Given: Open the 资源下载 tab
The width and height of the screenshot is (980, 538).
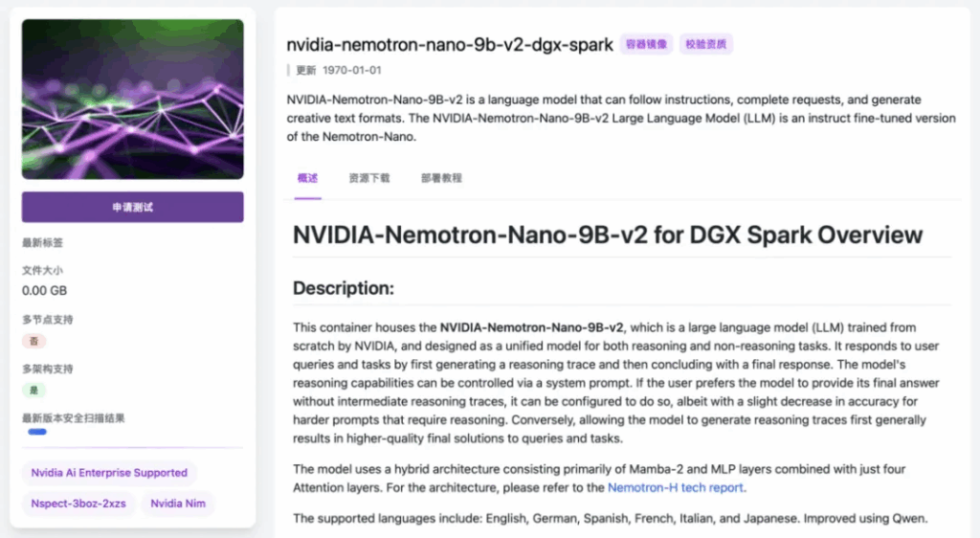Looking at the screenshot, I should point(368,178).
